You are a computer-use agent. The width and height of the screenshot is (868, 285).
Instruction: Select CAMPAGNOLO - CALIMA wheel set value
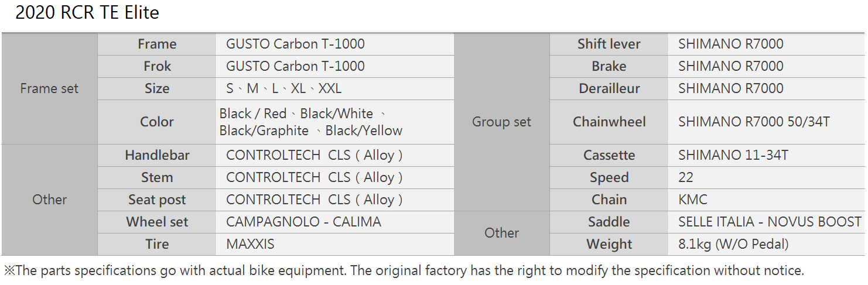(303, 222)
